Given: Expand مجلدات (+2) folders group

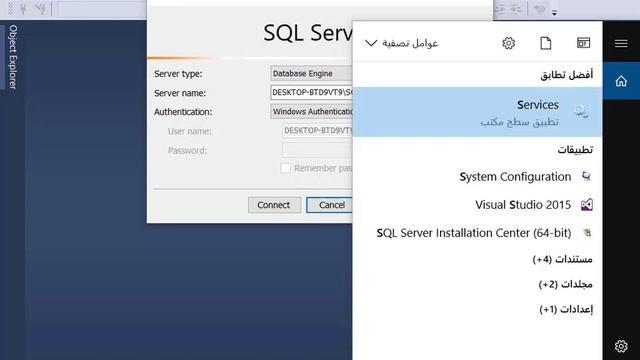Looking at the screenshot, I should (x=565, y=284).
